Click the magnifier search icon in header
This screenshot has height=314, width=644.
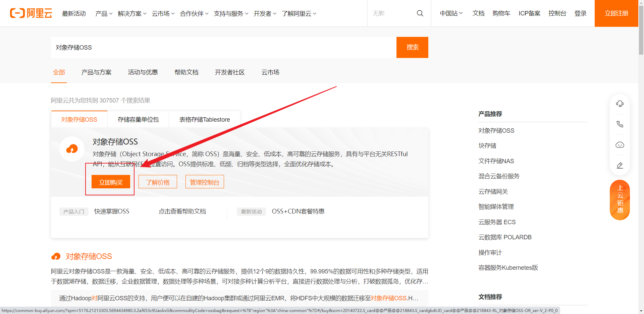(x=420, y=13)
